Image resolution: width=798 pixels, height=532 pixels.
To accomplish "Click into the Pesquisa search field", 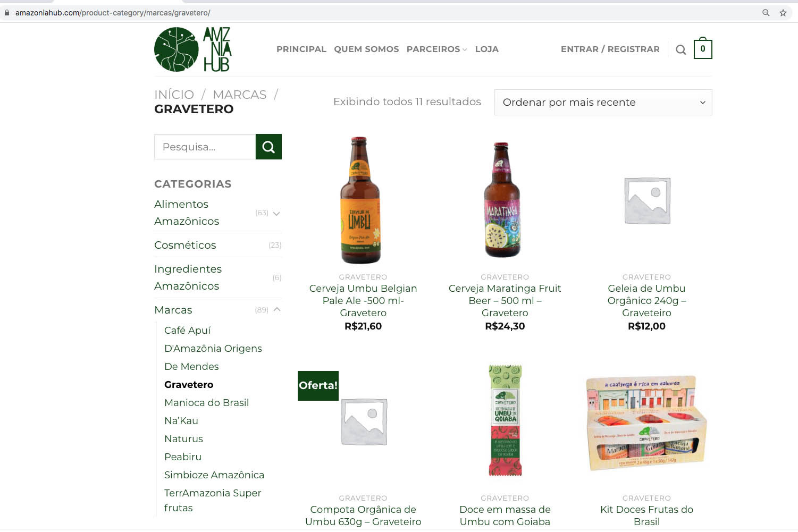I will click(x=205, y=147).
